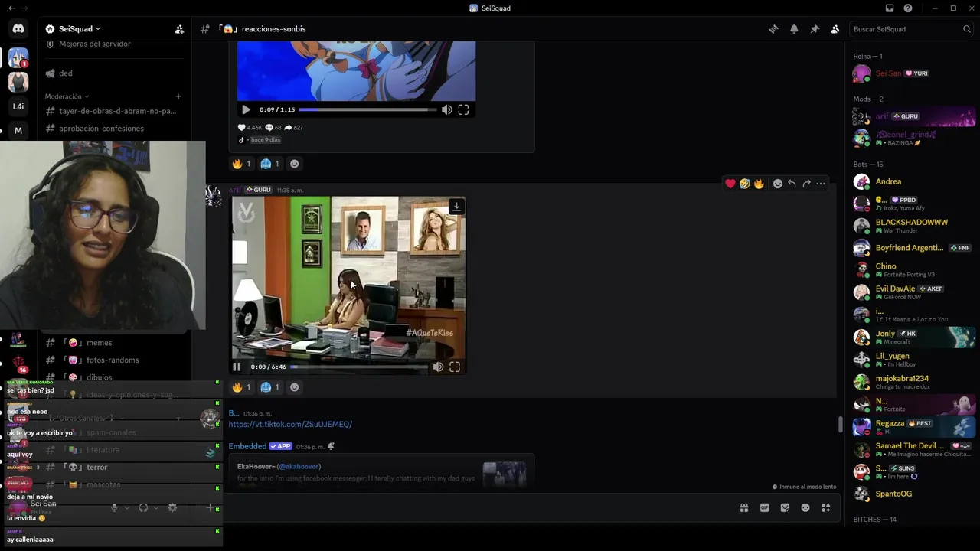Reply to arif's message
980x551 pixels.
[x=792, y=184]
